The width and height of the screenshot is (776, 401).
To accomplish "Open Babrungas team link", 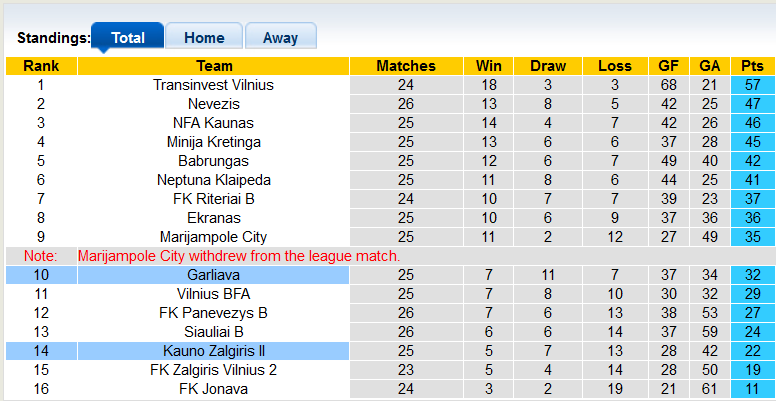I will [214, 161].
